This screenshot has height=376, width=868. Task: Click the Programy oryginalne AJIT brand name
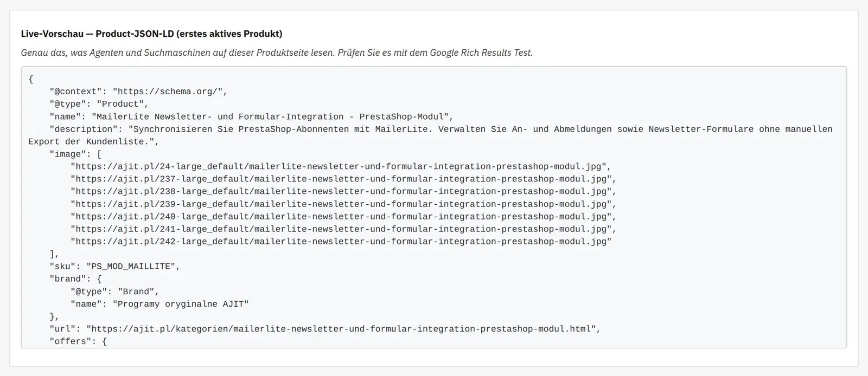(x=180, y=304)
